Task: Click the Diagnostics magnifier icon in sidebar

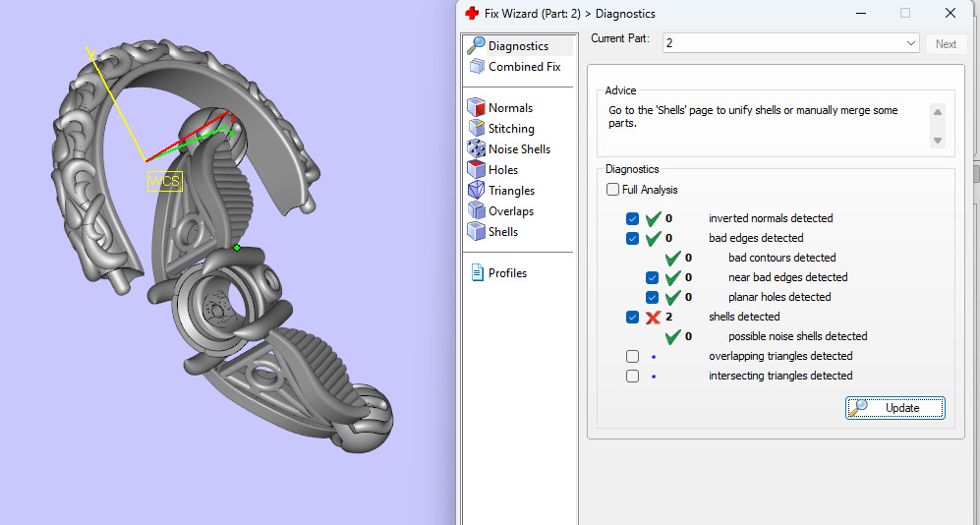Action: pyautogui.click(x=477, y=45)
